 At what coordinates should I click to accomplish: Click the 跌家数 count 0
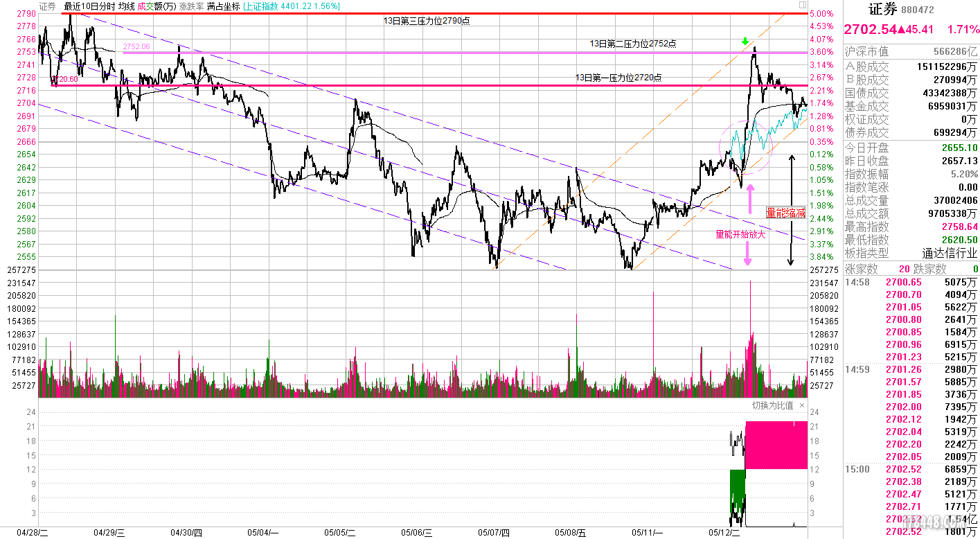click(975, 269)
